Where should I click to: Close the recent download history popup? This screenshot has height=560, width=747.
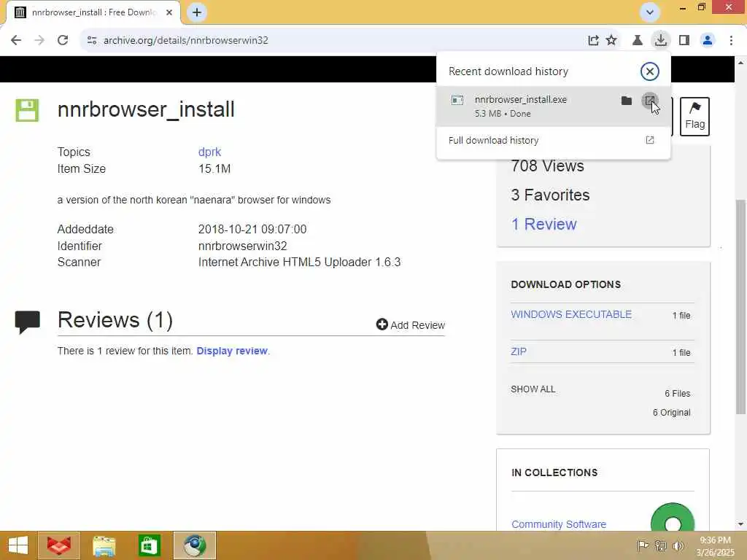(649, 71)
